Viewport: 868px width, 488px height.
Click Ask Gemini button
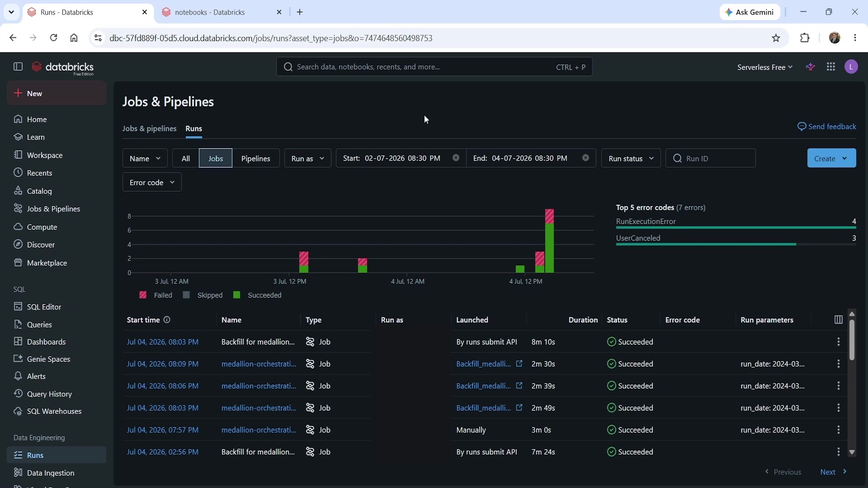[750, 12]
